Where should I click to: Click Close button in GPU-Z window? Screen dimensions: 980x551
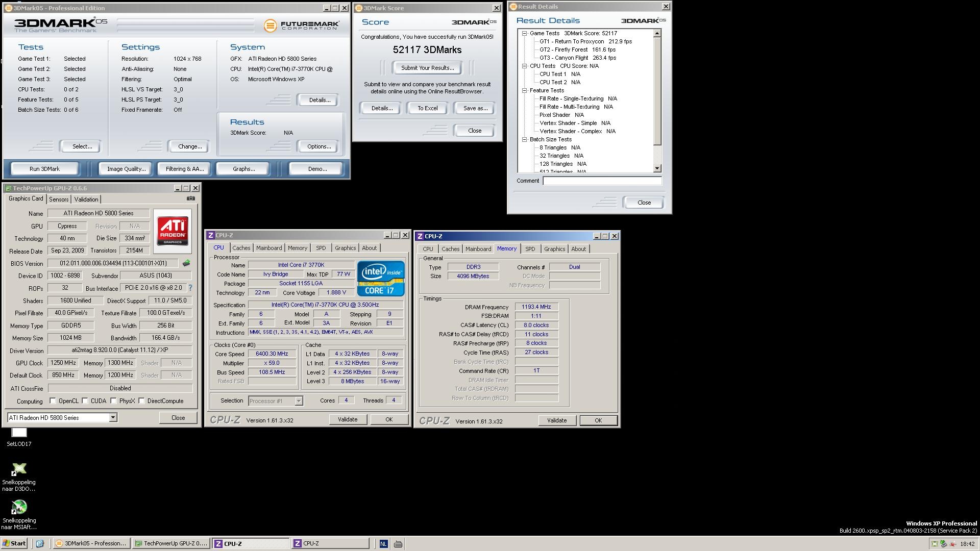(x=178, y=417)
